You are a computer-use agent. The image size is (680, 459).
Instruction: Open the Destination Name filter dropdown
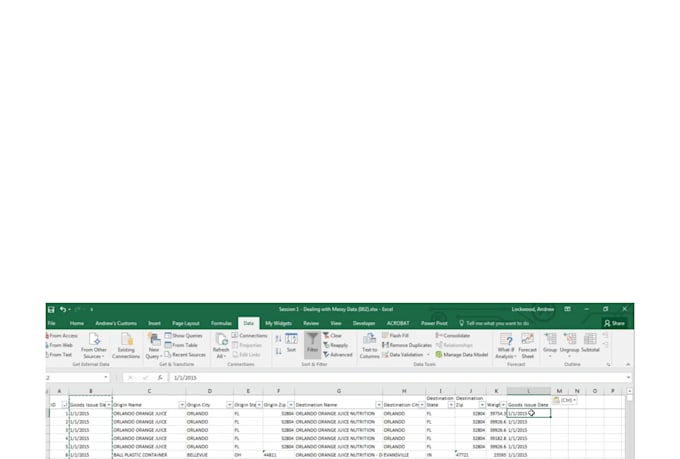point(379,405)
